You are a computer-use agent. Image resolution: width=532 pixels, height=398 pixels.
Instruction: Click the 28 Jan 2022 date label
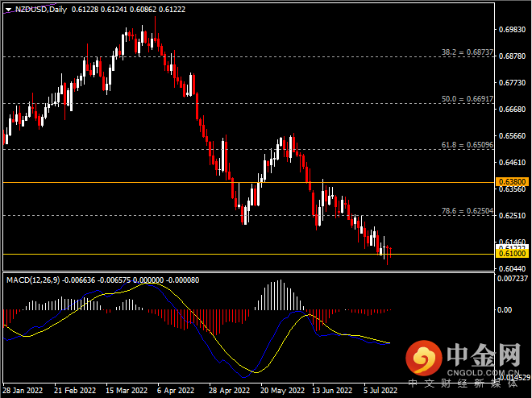(x=23, y=391)
